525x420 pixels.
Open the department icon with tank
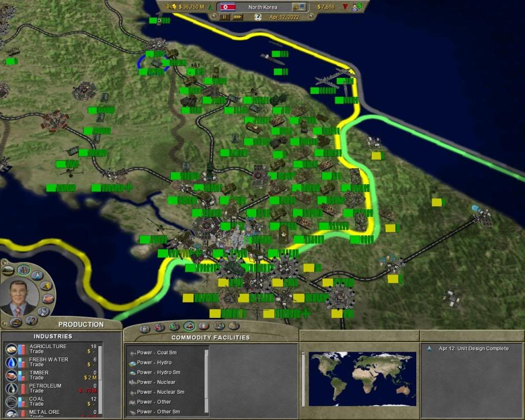point(16,322)
